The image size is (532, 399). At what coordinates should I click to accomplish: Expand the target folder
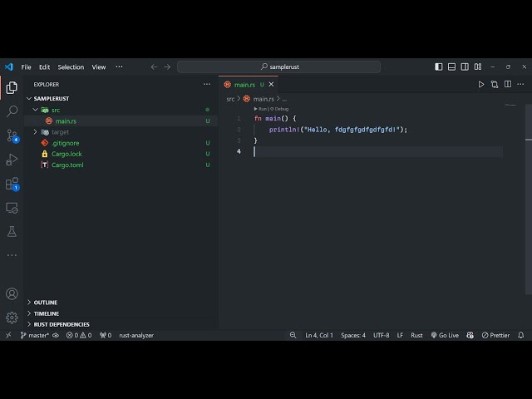coord(60,132)
